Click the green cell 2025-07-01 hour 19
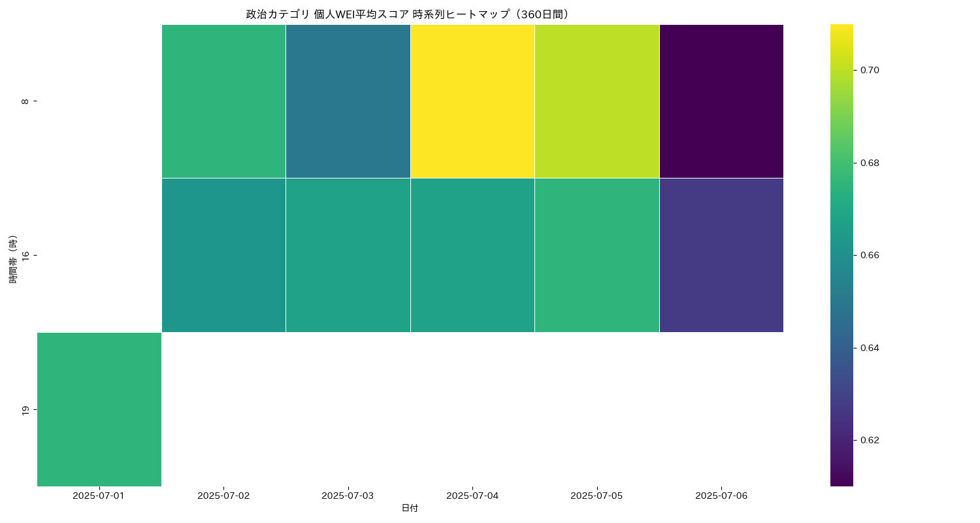980x523 pixels. point(99,409)
